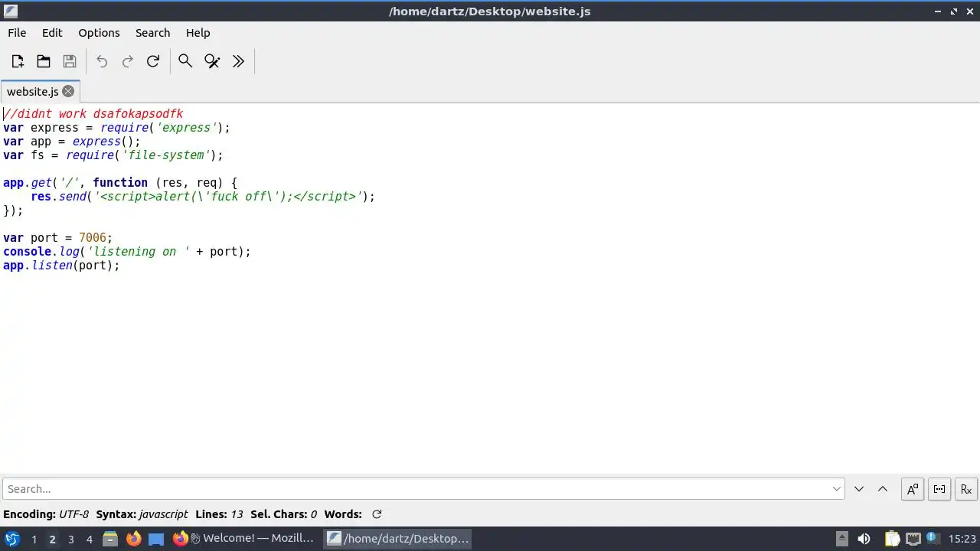Viewport: 980px width, 551px height.
Task: Click the 'express' string in require call
Action: point(187,128)
